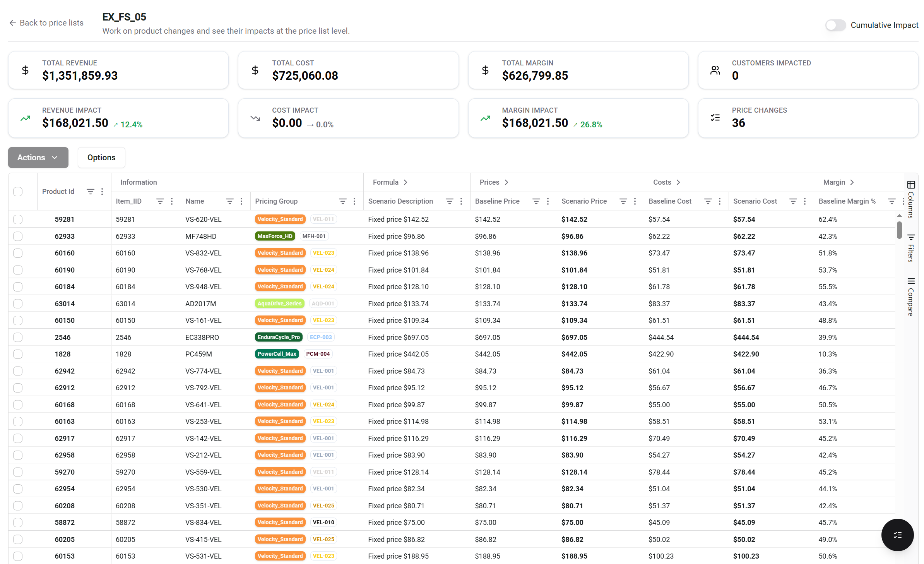Screen dimensions: 924x564
Task: Expand the Prices column group chevron
Action: click(x=506, y=182)
